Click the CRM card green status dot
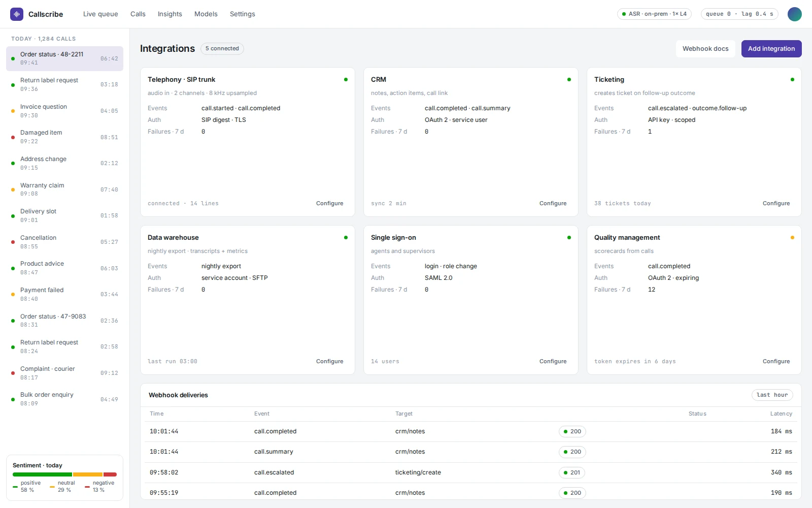812x508 pixels. [x=569, y=80]
